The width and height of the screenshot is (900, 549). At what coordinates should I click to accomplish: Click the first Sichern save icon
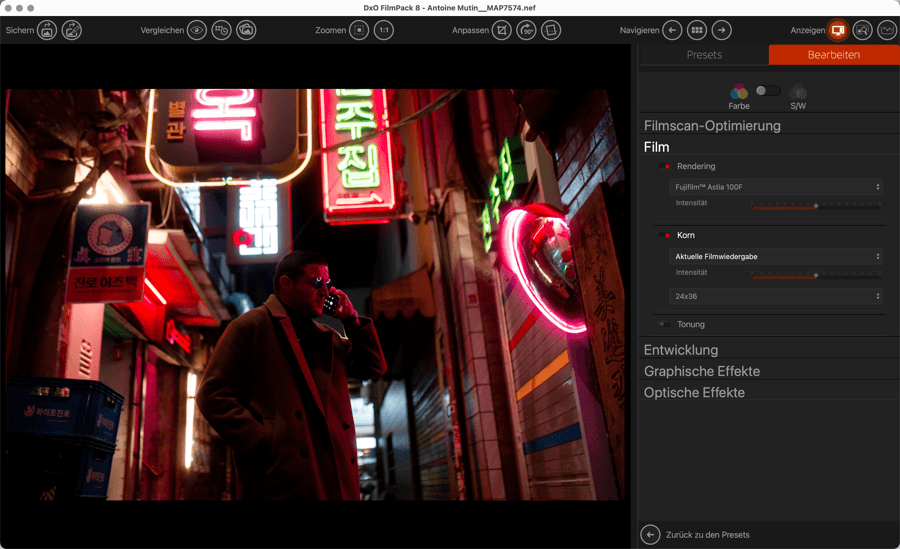tap(47, 31)
